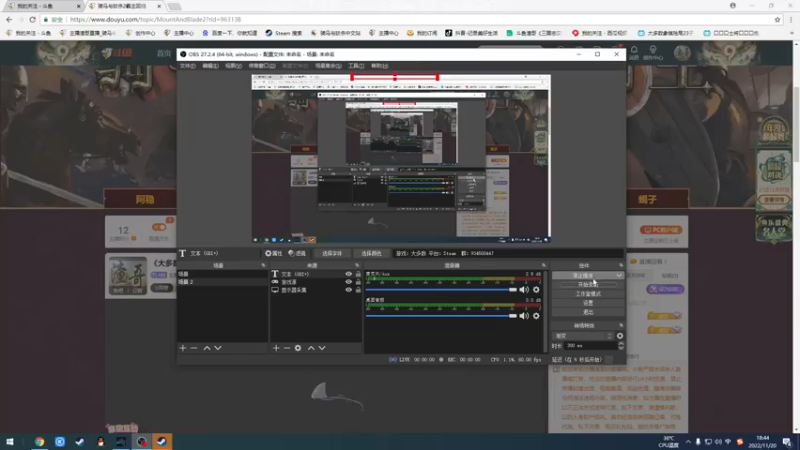
Task: Mute the Desktop Audio speaker icon
Action: pos(524,316)
